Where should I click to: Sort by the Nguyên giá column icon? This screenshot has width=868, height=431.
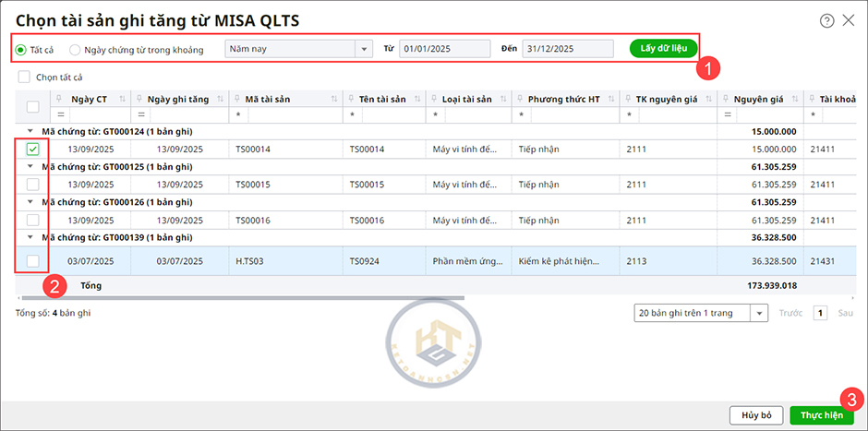point(793,99)
